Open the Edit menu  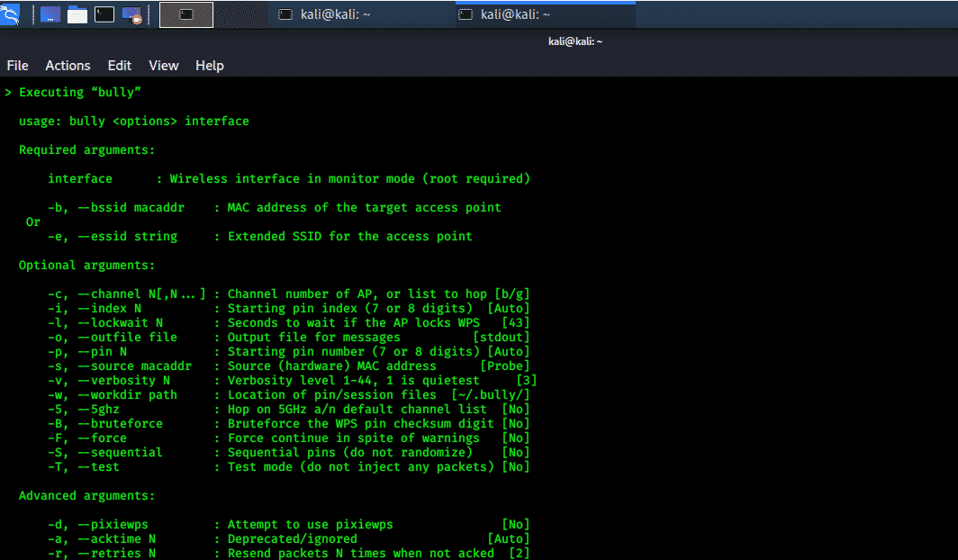click(x=119, y=66)
